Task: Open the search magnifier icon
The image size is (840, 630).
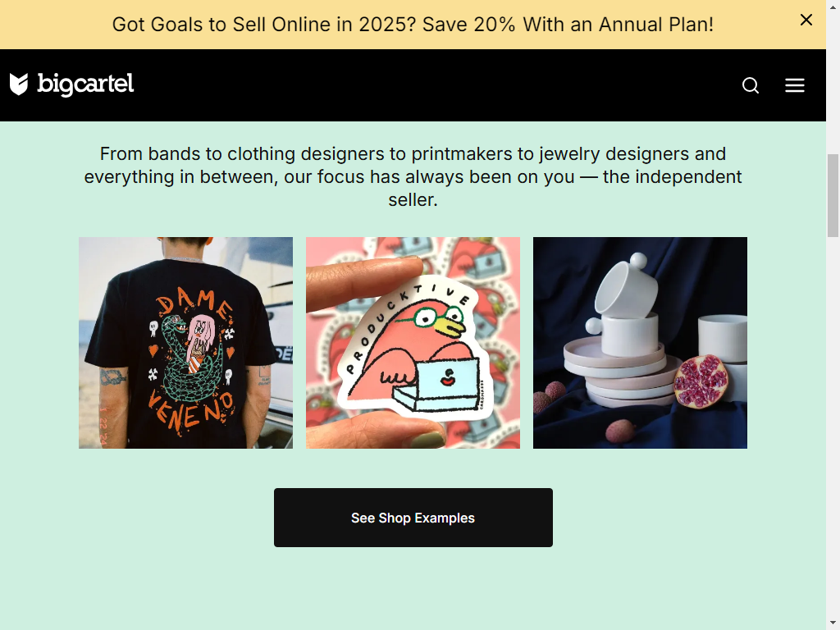Action: point(751,85)
